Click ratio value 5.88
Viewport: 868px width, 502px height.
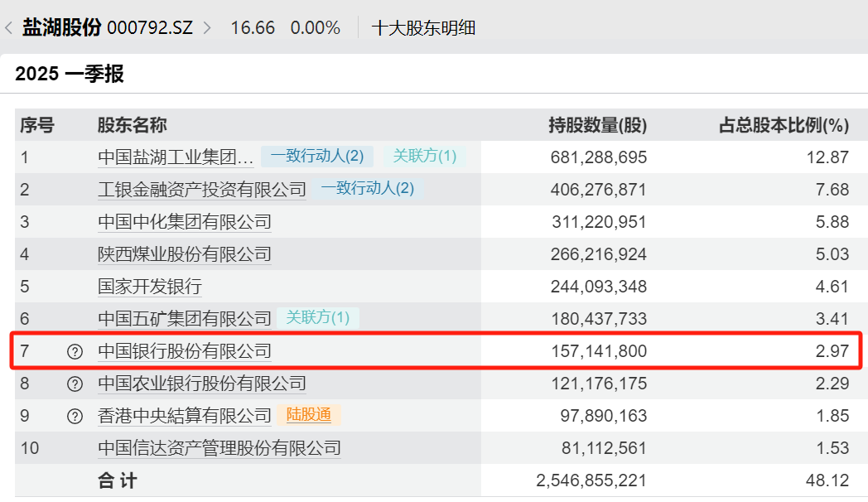point(832,222)
